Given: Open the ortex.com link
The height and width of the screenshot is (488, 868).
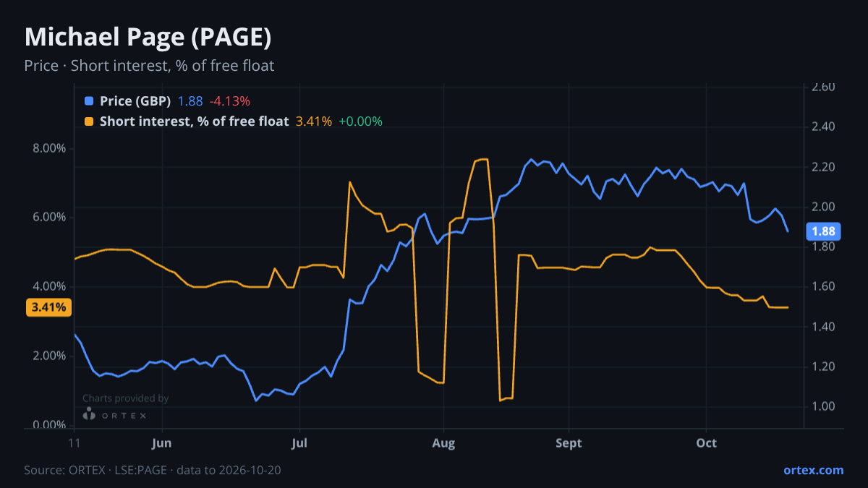Looking at the screenshot, I should click(x=813, y=470).
